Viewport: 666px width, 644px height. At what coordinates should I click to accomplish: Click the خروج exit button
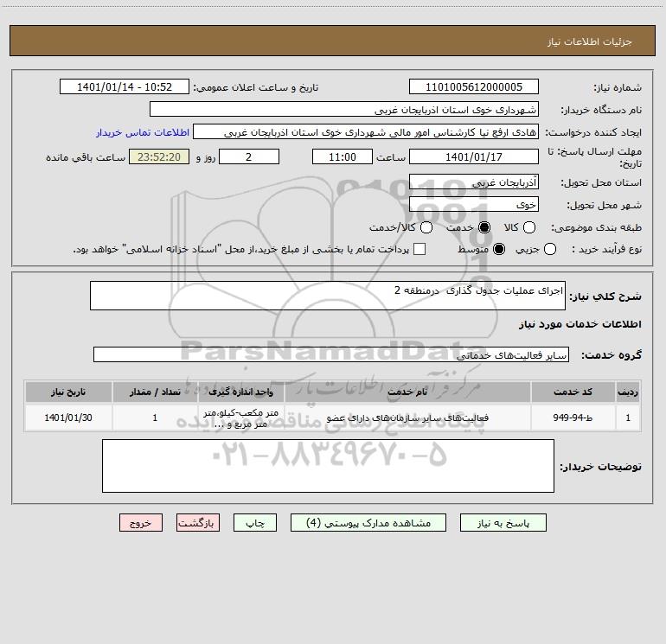(x=141, y=523)
